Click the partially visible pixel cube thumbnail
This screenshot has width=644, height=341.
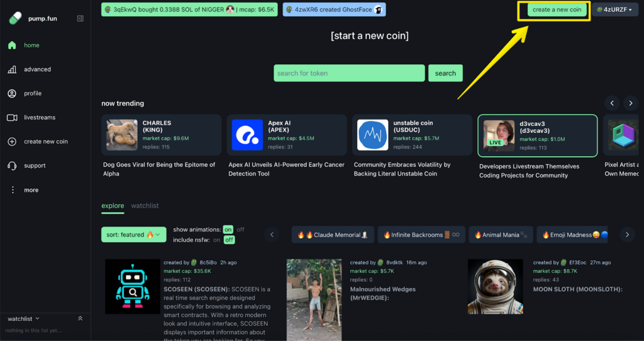[623, 135]
